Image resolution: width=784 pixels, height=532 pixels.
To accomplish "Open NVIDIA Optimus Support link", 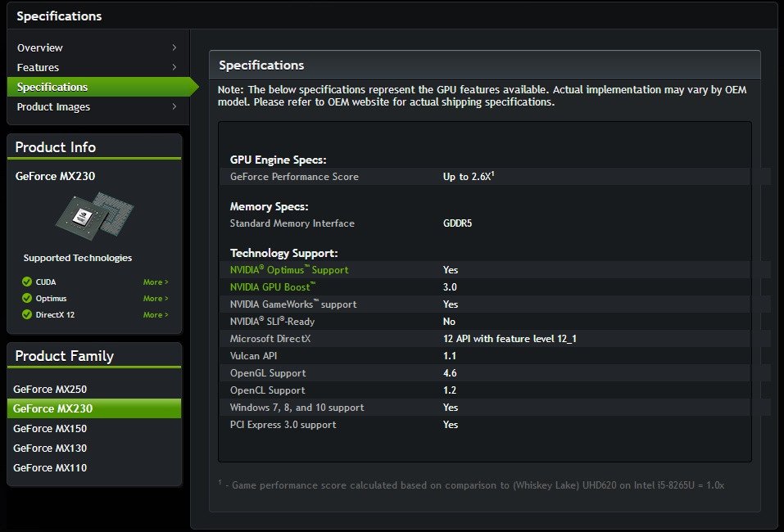I will click(x=289, y=270).
